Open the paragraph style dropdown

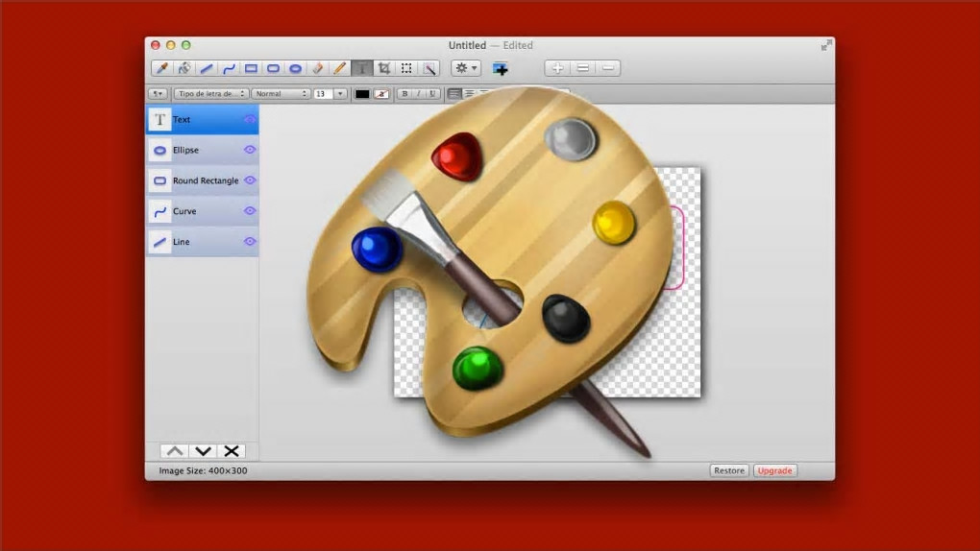point(159,94)
